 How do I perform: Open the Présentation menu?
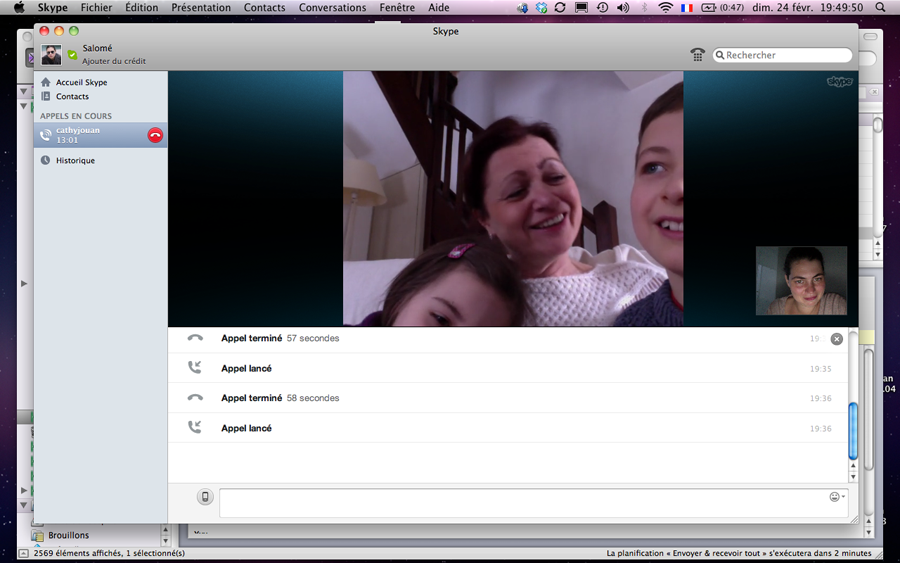coord(201,7)
